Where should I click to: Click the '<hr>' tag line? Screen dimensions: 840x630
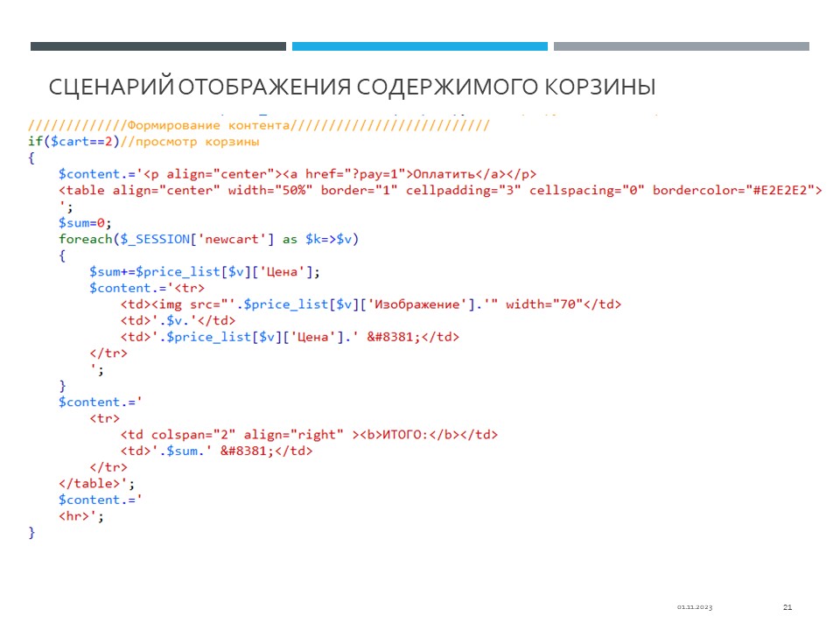pos(80,516)
